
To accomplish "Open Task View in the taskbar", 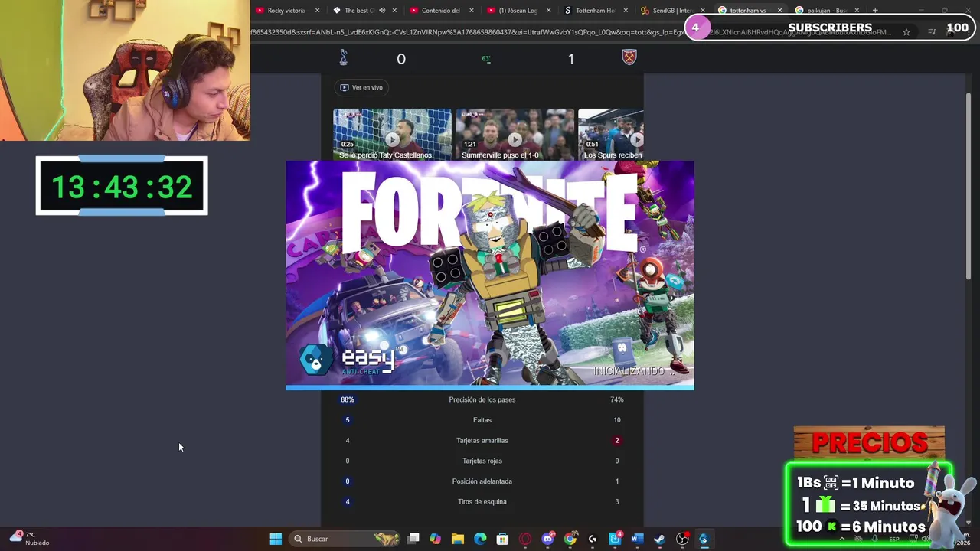I will tap(413, 539).
